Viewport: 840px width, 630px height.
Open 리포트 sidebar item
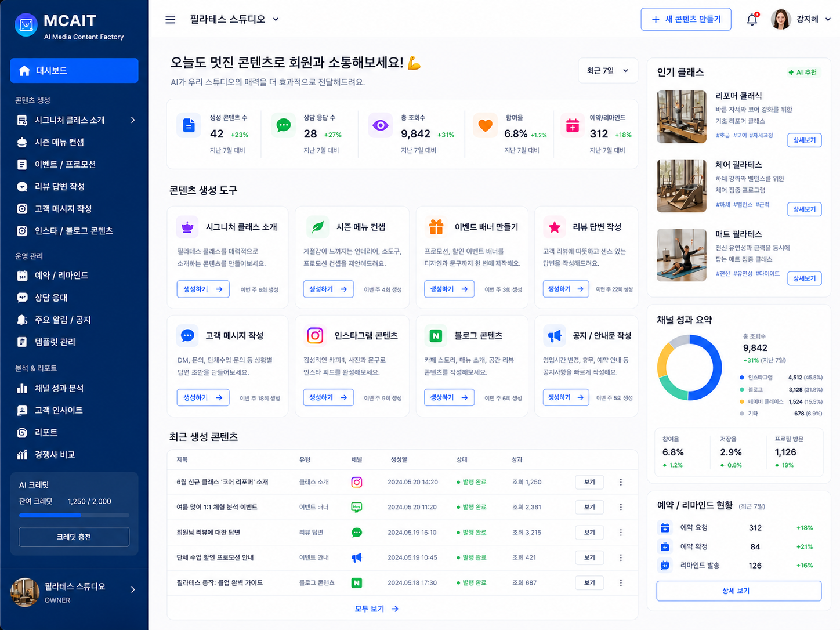(74, 432)
